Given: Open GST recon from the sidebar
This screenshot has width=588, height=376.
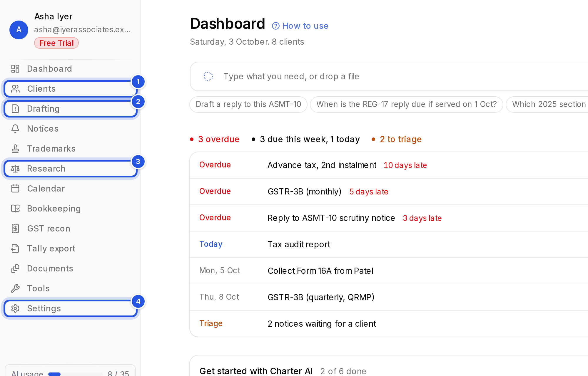Looking at the screenshot, I should (71, 229).
